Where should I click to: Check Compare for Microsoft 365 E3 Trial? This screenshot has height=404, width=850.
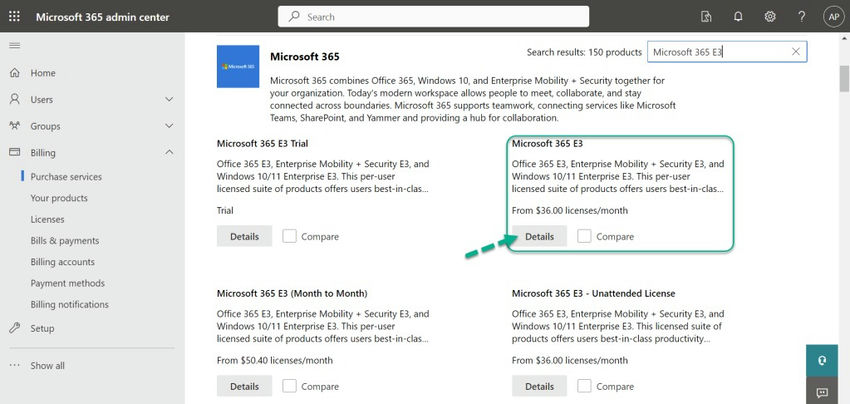coord(290,236)
